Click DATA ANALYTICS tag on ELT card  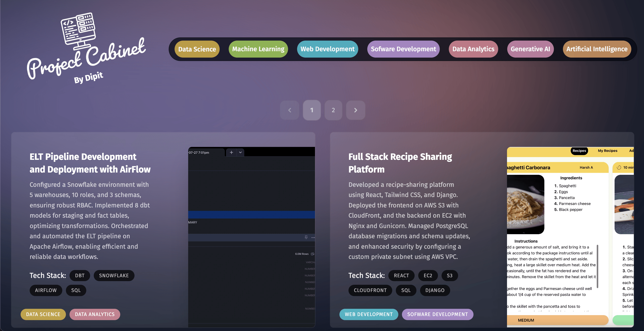pyautogui.click(x=95, y=314)
